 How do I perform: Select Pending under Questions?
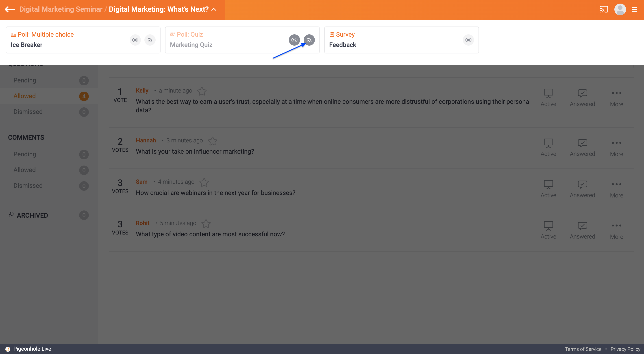(25, 80)
